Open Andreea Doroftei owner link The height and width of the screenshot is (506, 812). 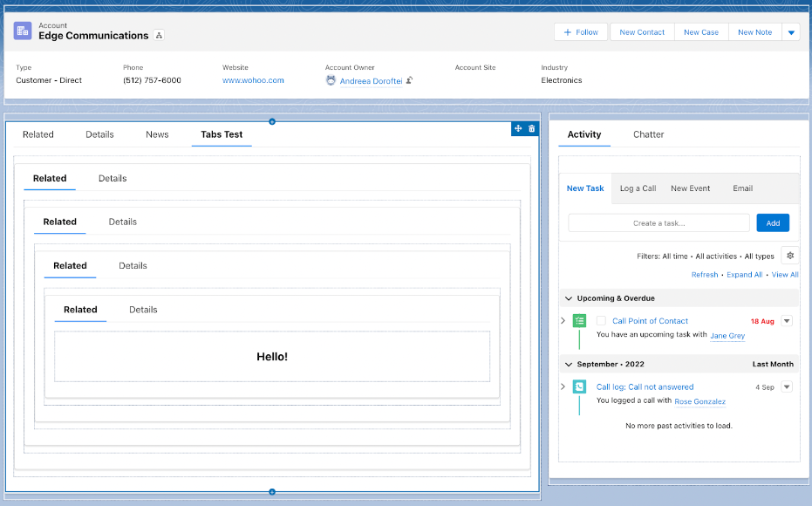tap(371, 81)
